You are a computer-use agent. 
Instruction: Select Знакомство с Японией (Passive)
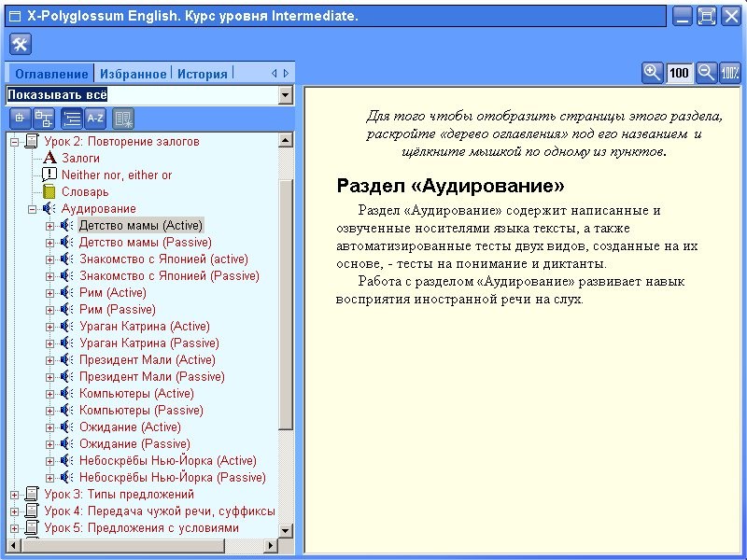(169, 275)
